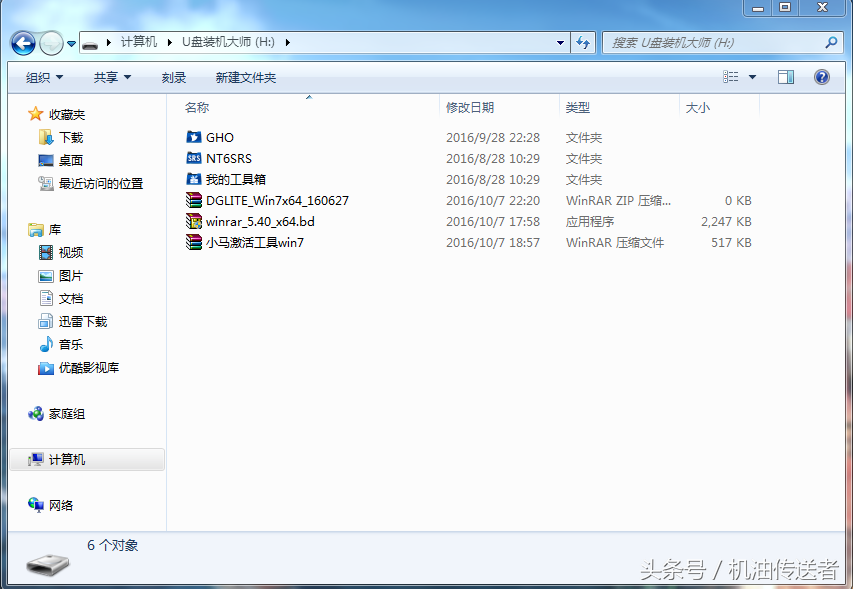853x589 pixels.
Task: Click the Forward navigation arrow button
Action: (51, 43)
